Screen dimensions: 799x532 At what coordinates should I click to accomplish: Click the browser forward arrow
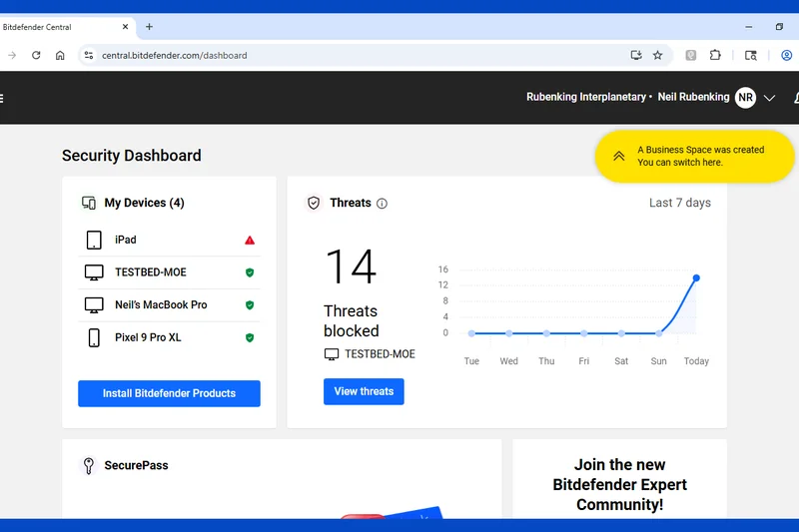tap(12, 55)
